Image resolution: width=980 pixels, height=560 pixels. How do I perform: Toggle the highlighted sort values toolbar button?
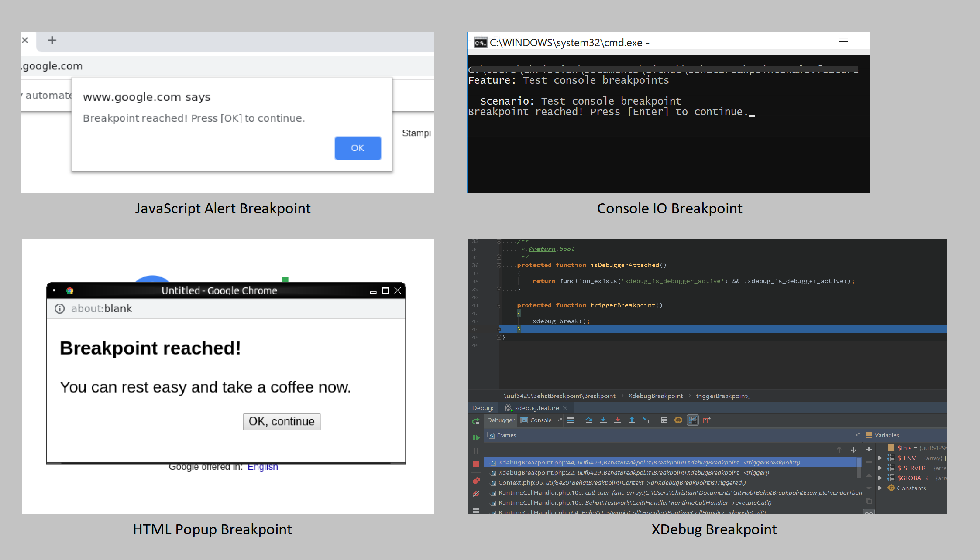693,420
